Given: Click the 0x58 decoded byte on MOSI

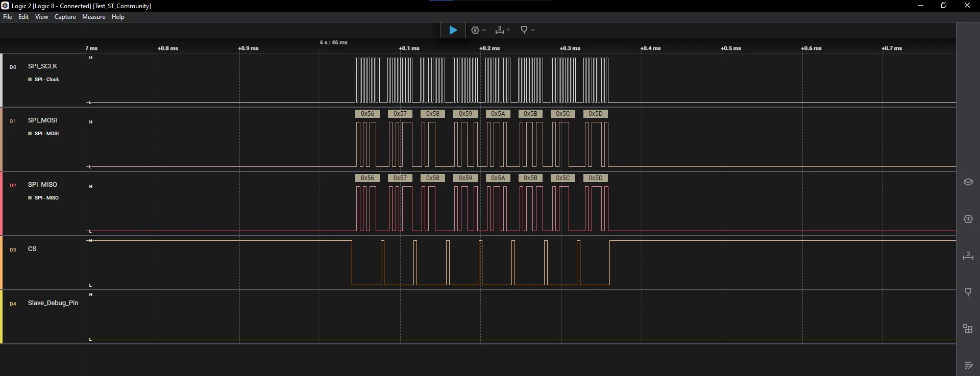Looking at the screenshot, I should (x=433, y=114).
